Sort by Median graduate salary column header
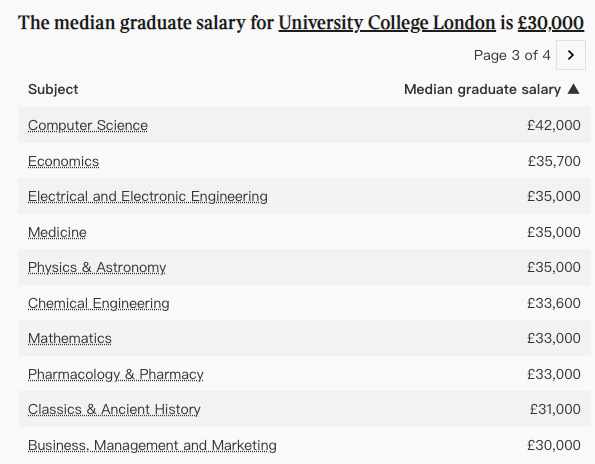The image size is (595, 464). (482, 90)
